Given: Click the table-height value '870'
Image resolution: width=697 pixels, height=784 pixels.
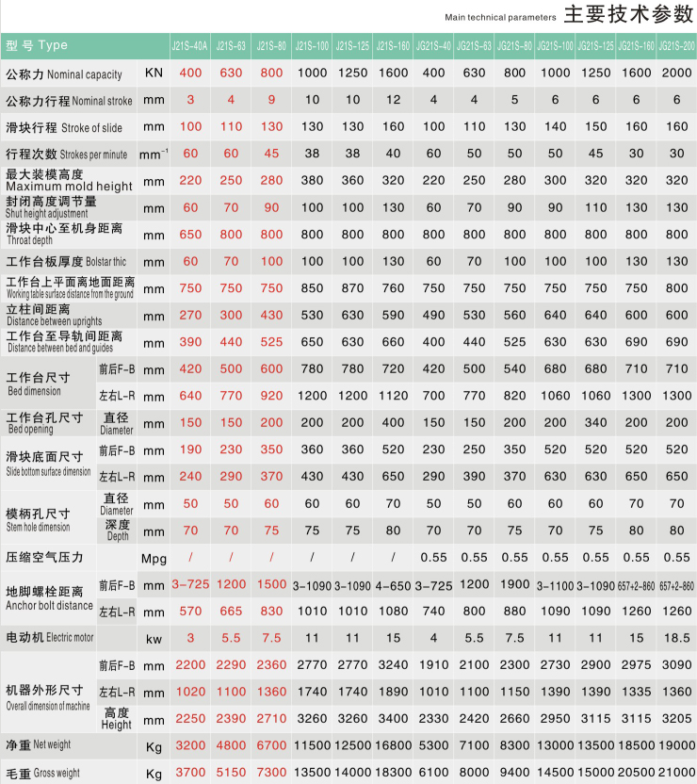Looking at the screenshot, I should click(x=352, y=288).
